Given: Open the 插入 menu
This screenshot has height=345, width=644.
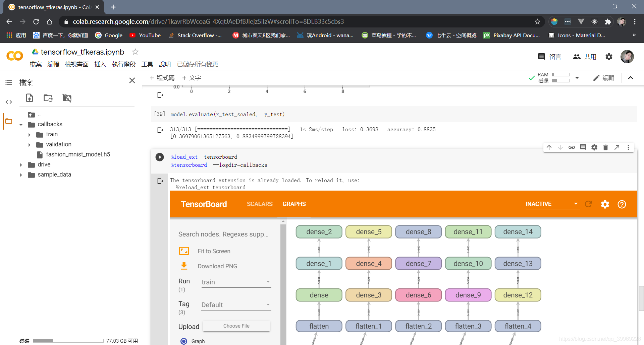Looking at the screenshot, I should (100, 64).
